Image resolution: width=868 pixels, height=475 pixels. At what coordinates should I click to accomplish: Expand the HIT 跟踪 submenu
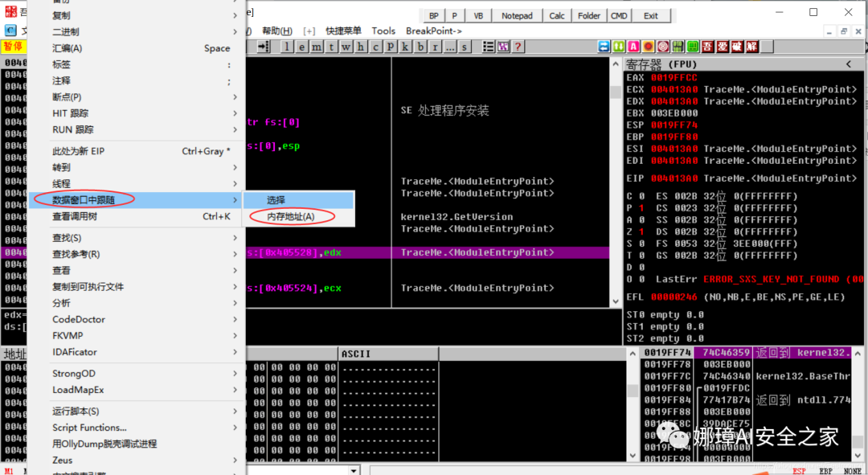235,113
